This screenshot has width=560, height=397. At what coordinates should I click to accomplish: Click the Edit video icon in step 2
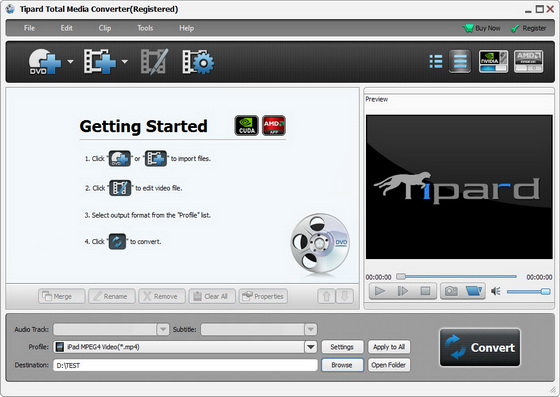120,188
